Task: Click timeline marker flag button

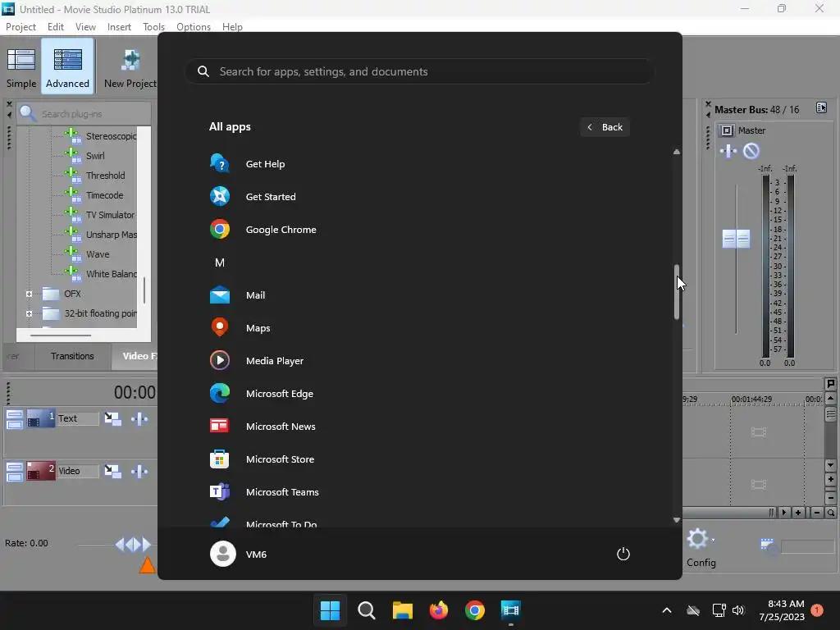Action: tap(830, 384)
